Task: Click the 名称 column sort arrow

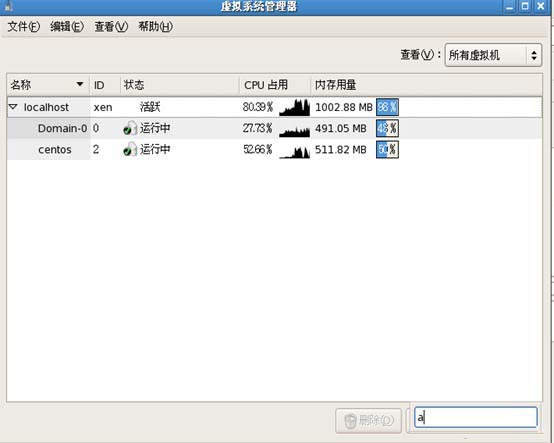Action: point(80,84)
